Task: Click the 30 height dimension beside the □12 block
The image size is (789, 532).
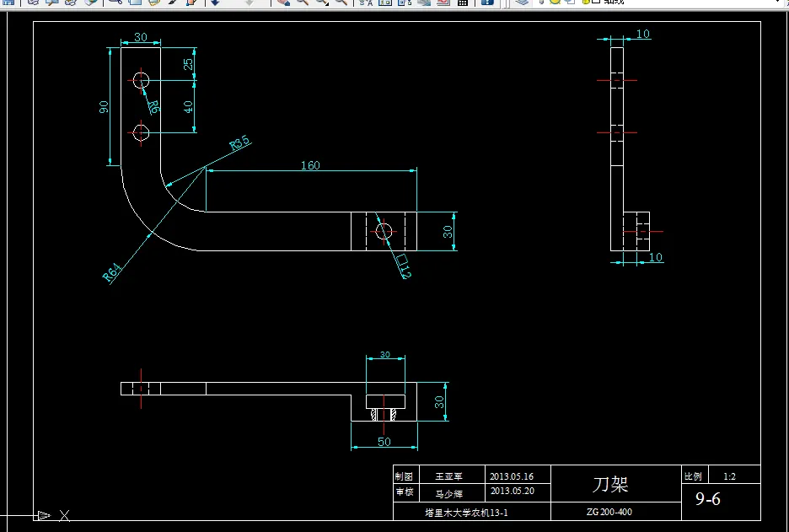Action: coord(448,231)
